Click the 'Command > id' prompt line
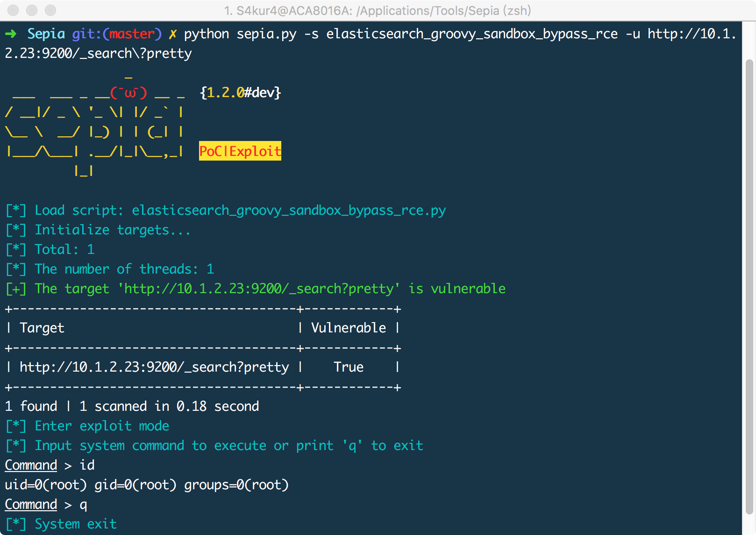The height and width of the screenshot is (535, 756). (x=50, y=465)
